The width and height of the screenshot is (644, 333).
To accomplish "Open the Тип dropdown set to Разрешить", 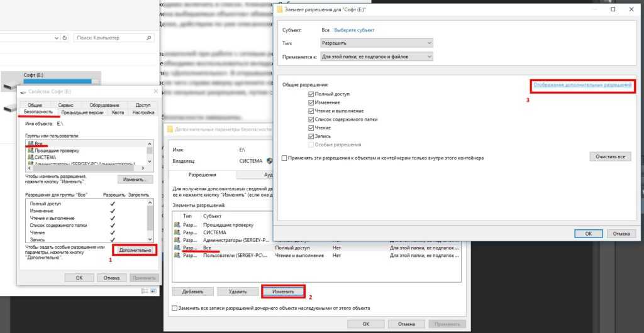I will (x=376, y=43).
